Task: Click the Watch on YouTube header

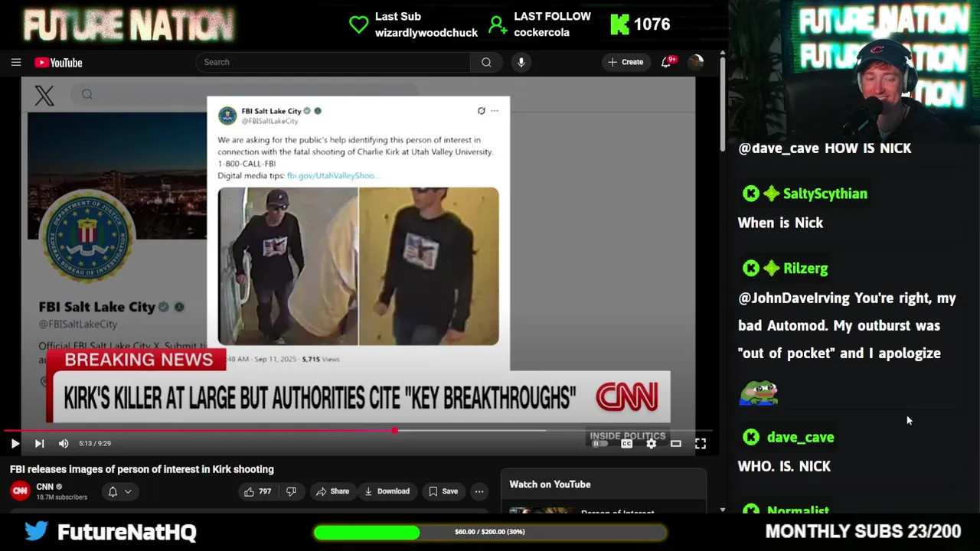Action: [550, 484]
